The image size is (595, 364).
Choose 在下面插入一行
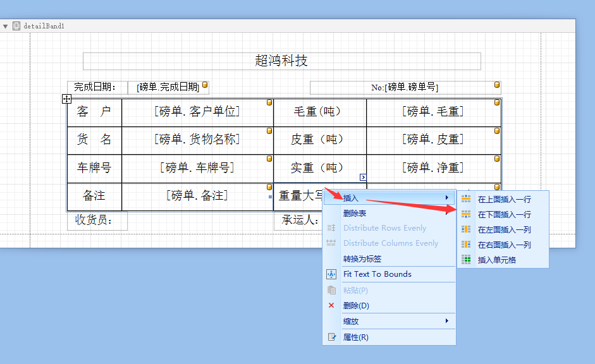(503, 215)
